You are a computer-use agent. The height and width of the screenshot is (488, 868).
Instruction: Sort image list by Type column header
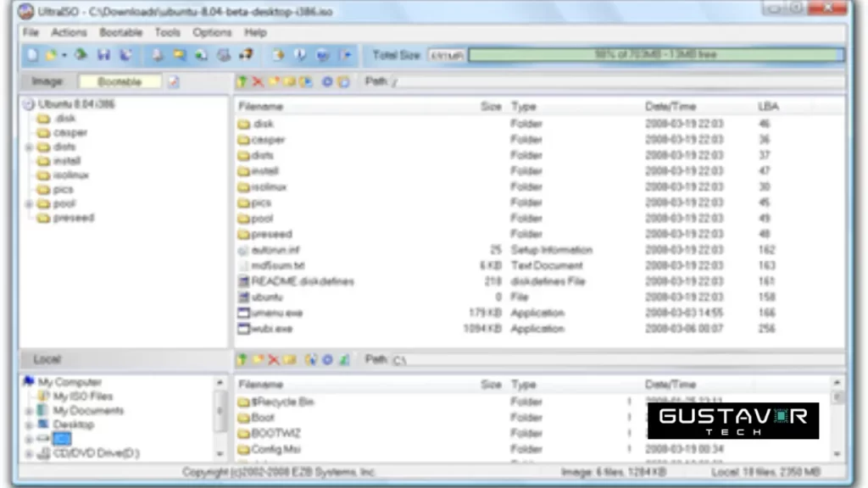point(524,106)
